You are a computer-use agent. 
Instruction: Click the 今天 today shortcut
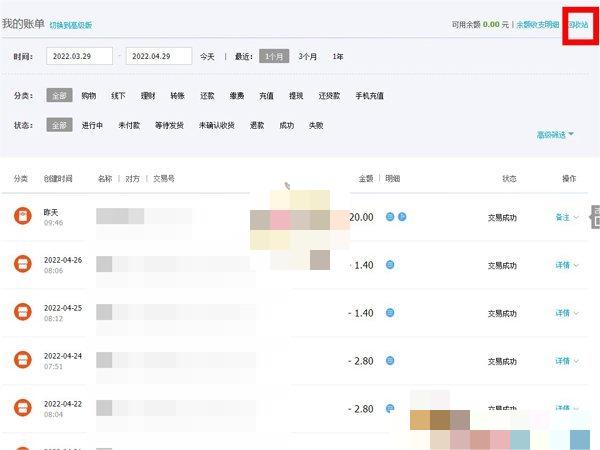tap(207, 57)
